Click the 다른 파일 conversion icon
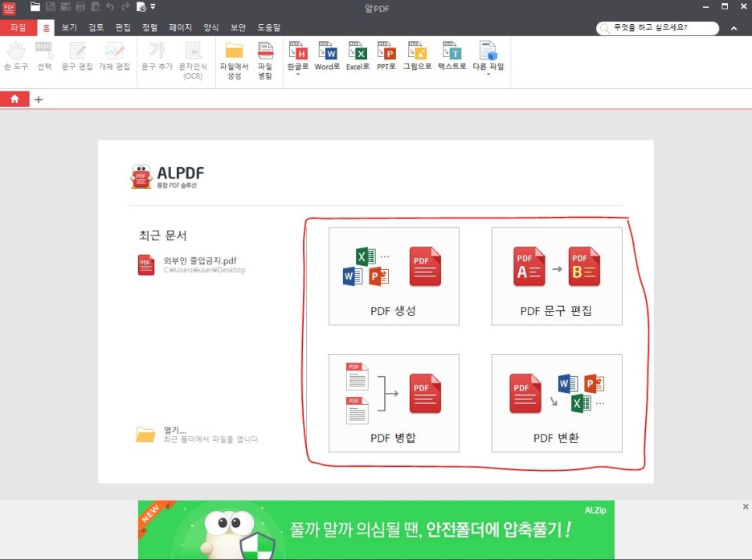Screen dimensions: 752x560 tap(488, 55)
